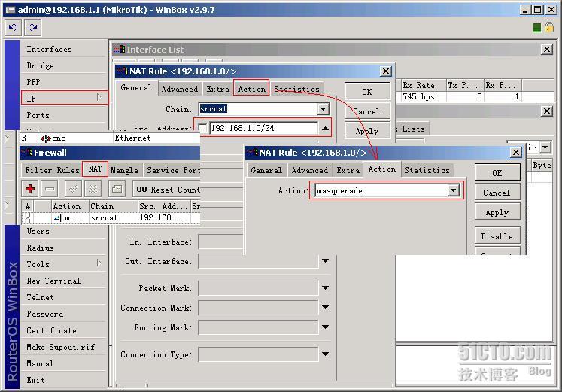
Task: Select the Statistics tab in front NAT Rule
Action: click(x=427, y=170)
